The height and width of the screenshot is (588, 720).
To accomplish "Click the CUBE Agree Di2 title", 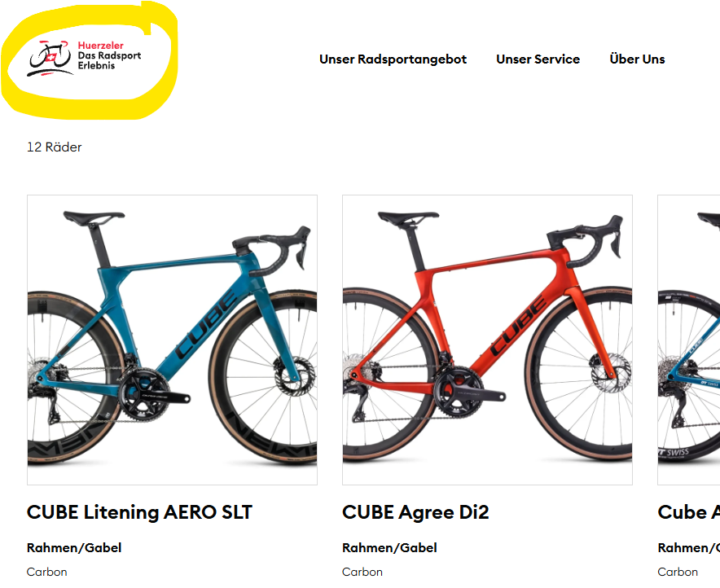I will (415, 512).
